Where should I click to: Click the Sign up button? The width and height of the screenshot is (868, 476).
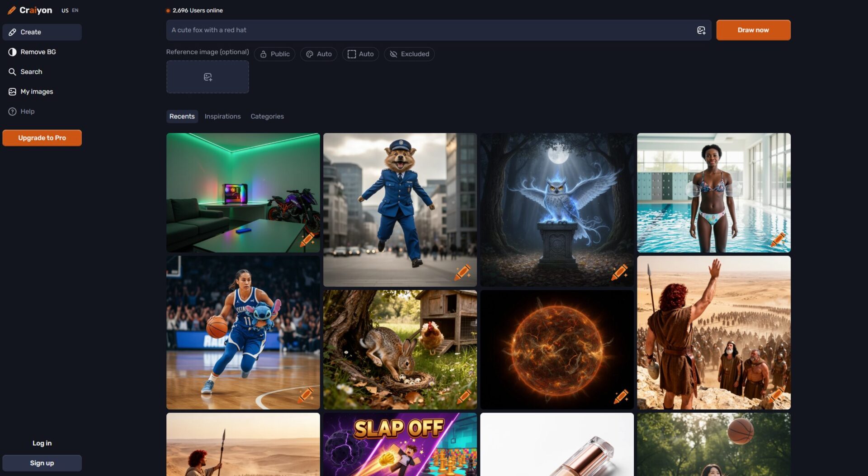(42, 463)
